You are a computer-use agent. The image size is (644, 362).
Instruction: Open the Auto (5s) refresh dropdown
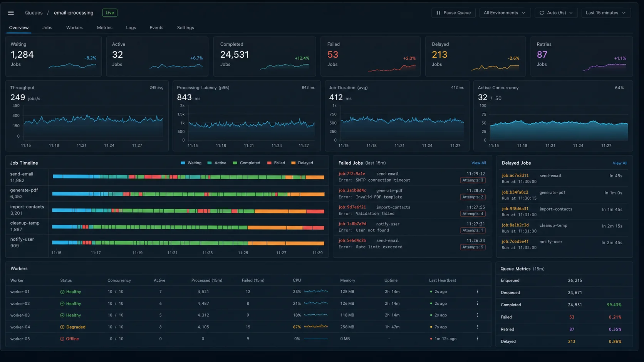point(556,13)
